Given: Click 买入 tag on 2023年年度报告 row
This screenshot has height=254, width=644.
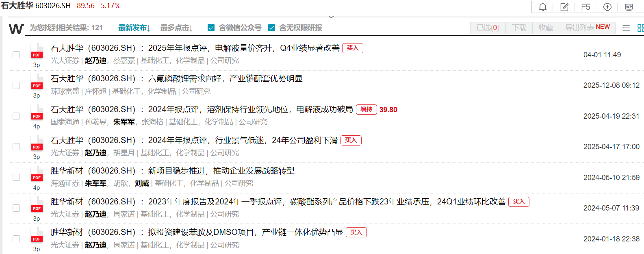Looking at the screenshot, I should click(x=519, y=202).
